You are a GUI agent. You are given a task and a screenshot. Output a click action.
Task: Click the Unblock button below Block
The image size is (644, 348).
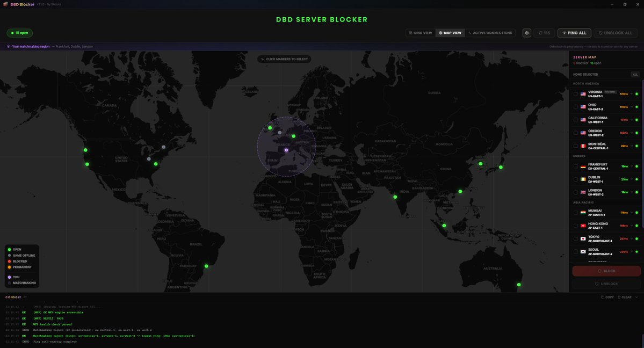(606, 284)
